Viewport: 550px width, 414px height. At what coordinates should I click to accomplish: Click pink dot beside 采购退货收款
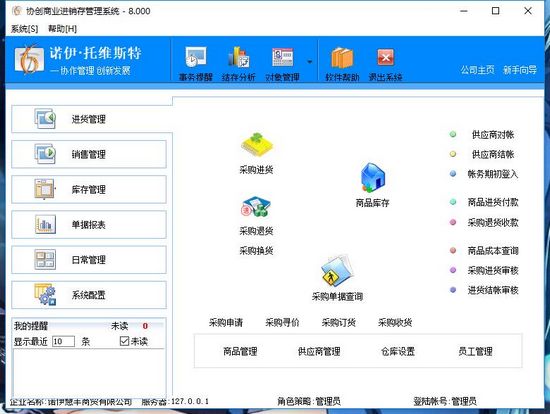tap(453, 222)
